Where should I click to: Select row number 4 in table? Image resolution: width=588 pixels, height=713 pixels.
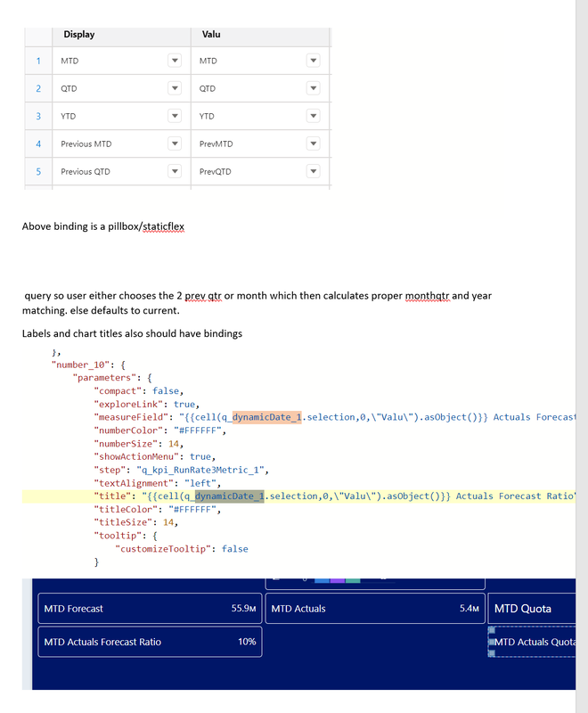(x=38, y=143)
